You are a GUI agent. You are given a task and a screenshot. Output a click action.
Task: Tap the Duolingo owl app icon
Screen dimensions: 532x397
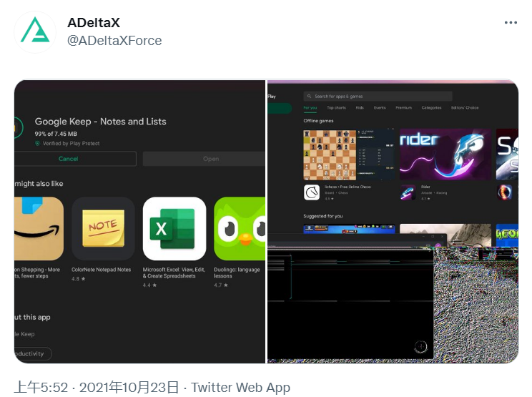pyautogui.click(x=240, y=229)
